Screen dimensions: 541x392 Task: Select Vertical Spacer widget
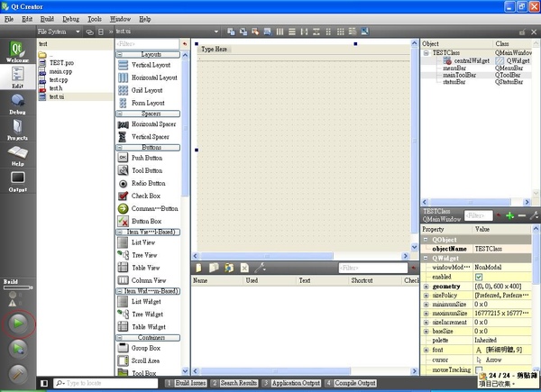click(143, 137)
